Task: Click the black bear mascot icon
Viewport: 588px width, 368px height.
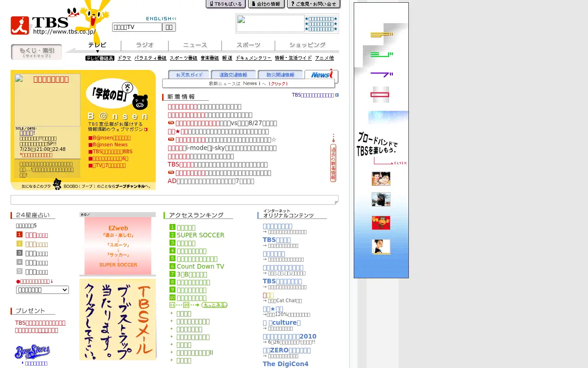Action: [x=140, y=102]
